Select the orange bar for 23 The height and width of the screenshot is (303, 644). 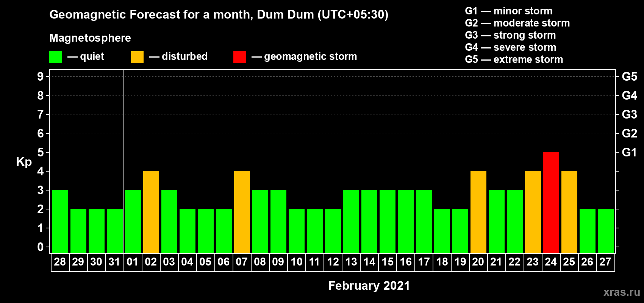[533, 212]
